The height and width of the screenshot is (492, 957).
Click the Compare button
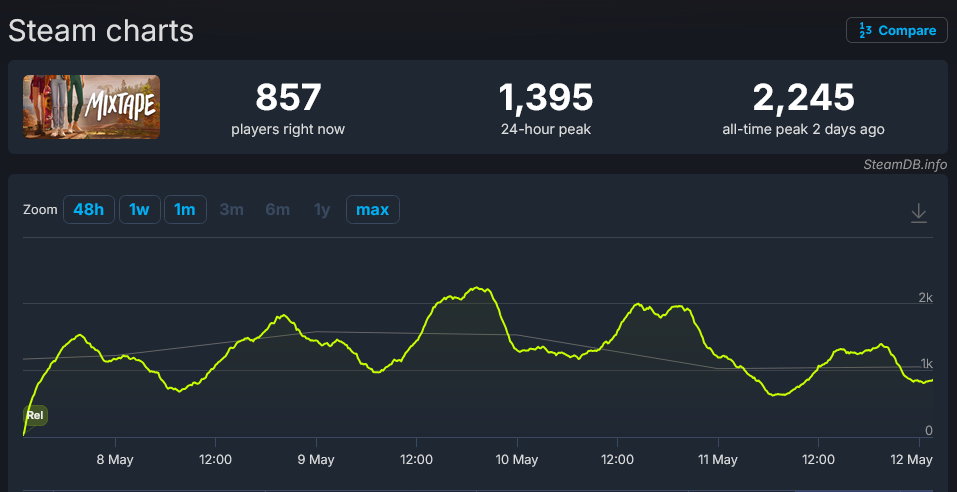[x=897, y=31]
